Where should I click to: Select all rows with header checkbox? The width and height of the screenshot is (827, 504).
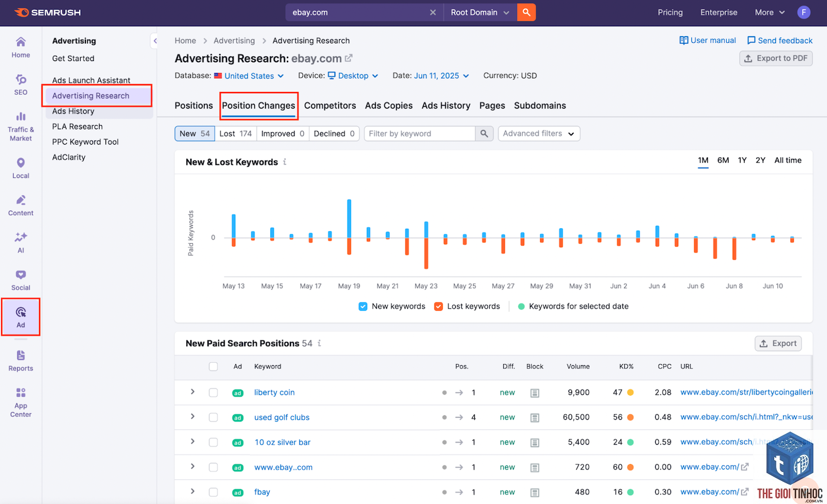(213, 366)
